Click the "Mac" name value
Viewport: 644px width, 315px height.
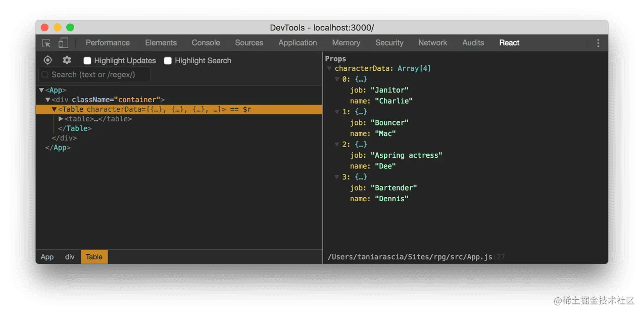coord(385,133)
